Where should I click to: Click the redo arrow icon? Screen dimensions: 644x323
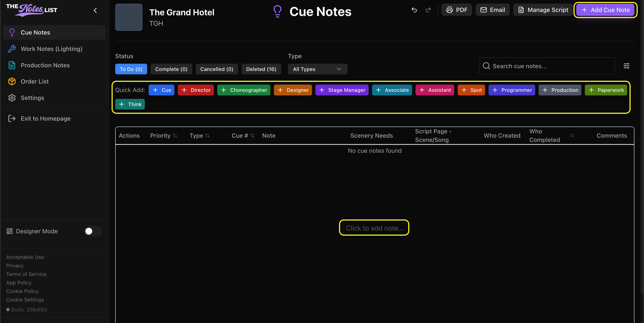[x=428, y=10]
